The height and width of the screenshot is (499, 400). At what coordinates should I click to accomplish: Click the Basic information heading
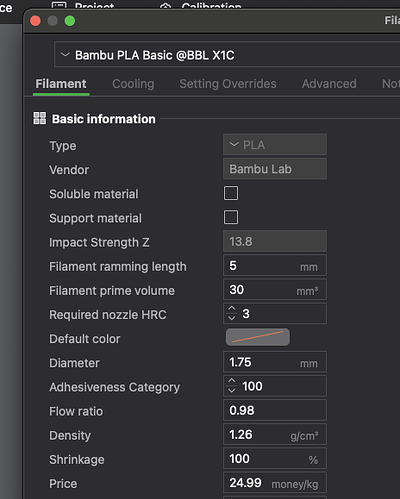[x=104, y=119]
